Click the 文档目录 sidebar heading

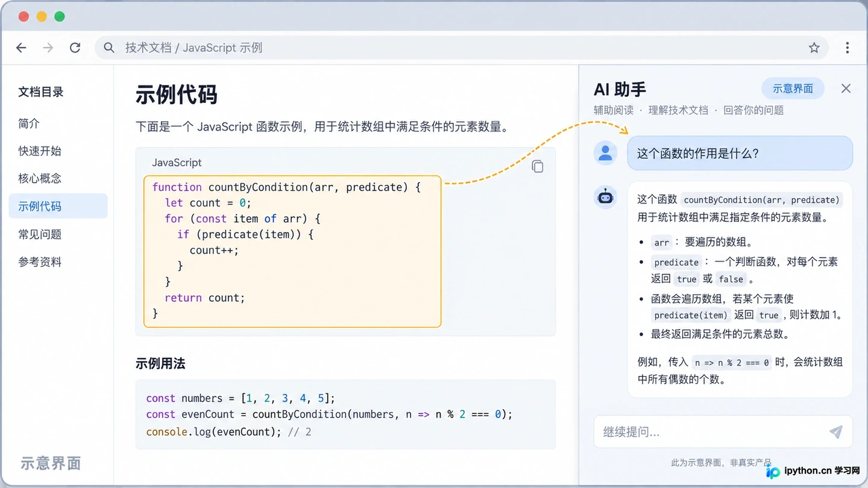(x=40, y=92)
